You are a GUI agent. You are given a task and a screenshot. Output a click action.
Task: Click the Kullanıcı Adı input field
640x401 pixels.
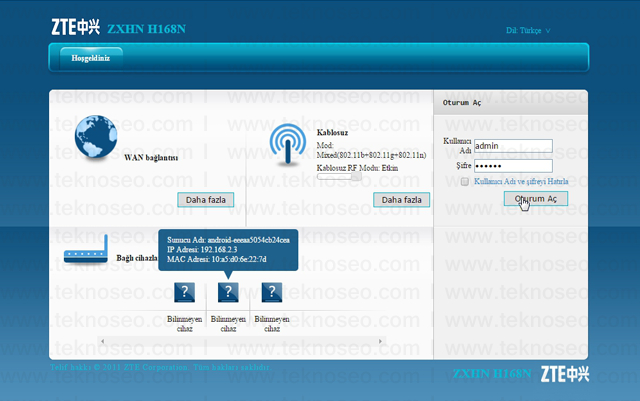[513, 146]
